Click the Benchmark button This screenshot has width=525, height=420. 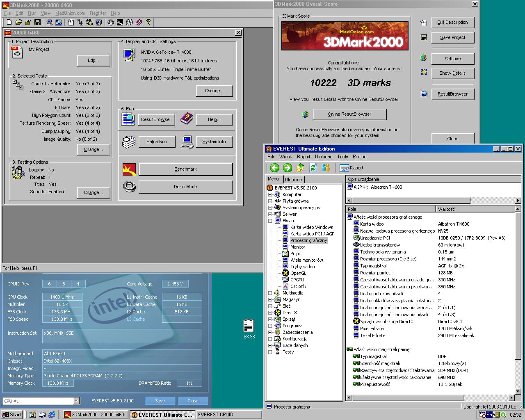point(185,169)
